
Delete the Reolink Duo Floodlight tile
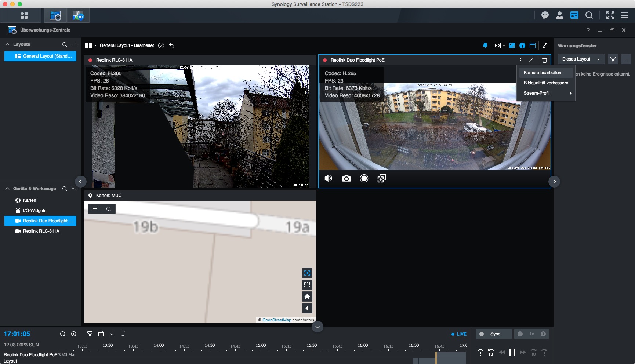coord(545,60)
